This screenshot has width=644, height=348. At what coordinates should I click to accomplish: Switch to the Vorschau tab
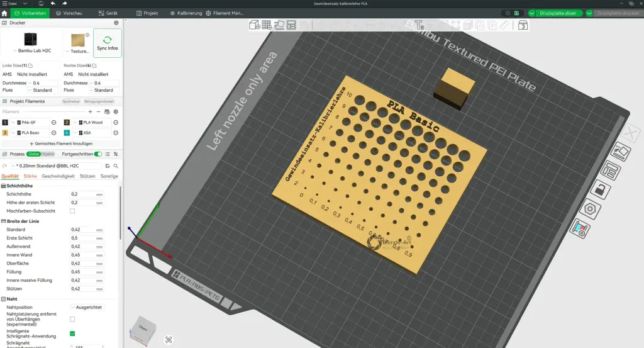tap(69, 13)
